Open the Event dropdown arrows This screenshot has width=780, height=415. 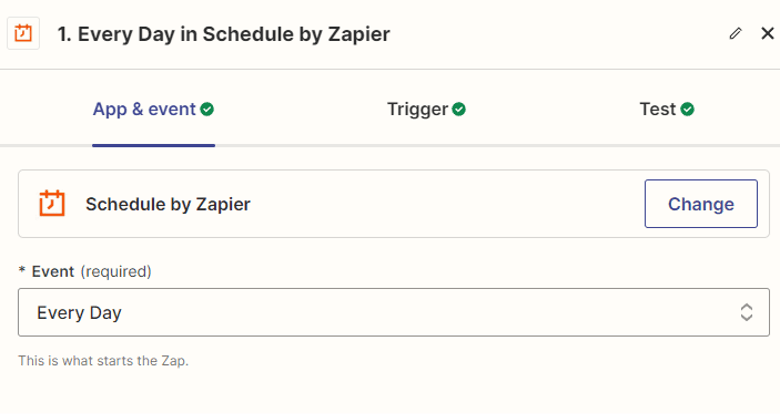click(x=746, y=312)
